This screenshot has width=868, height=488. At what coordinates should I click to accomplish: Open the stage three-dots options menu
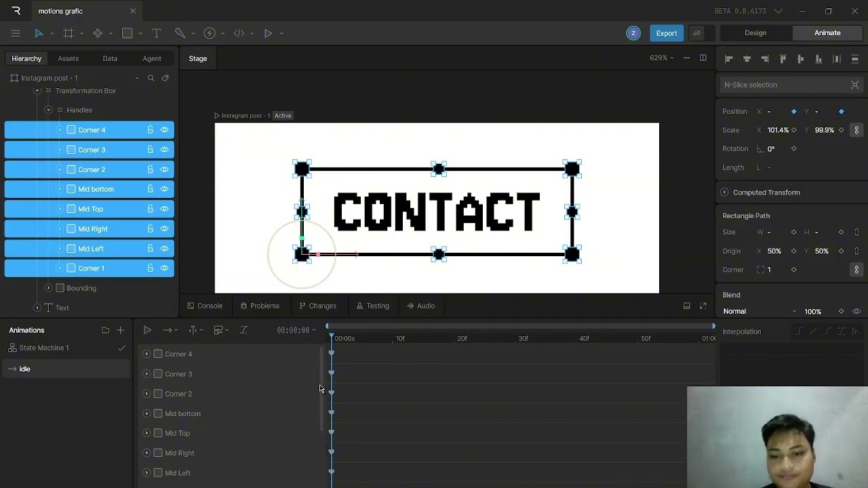tap(686, 58)
